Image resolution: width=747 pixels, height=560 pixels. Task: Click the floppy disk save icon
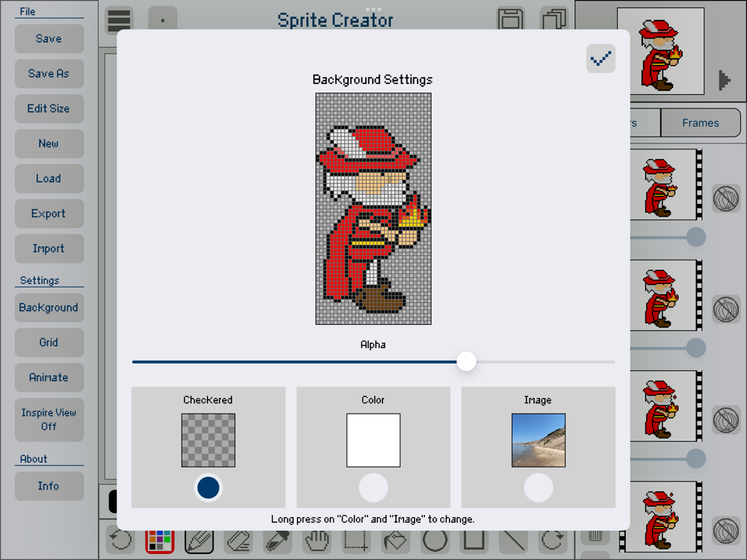pos(511,20)
